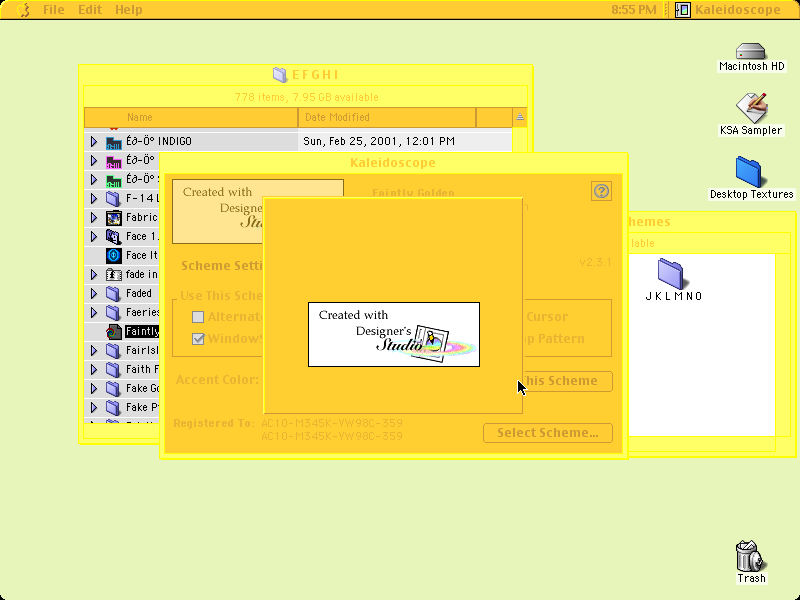The height and width of the screenshot is (600, 800).
Task: Expand the Faith F folder triangle
Action: click(x=93, y=369)
